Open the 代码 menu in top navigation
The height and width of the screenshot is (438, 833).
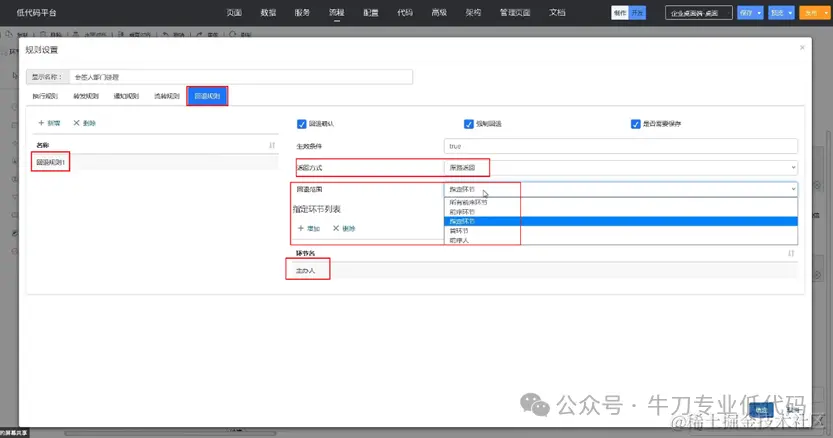click(x=405, y=13)
